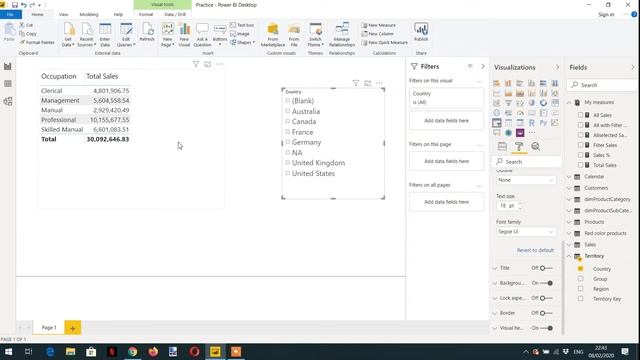This screenshot has width=640, height=360.
Task: Switch to Model view in left sidebar
Action: click(8, 101)
